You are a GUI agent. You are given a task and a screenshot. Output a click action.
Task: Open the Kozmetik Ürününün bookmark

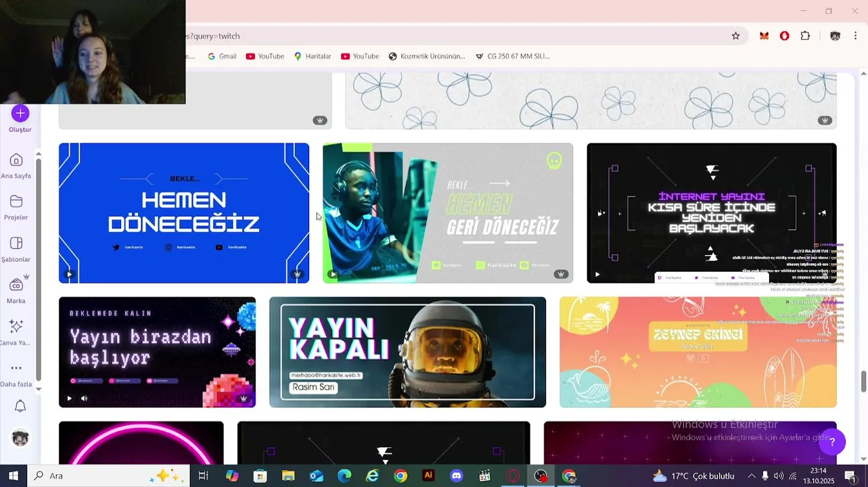[x=426, y=56]
